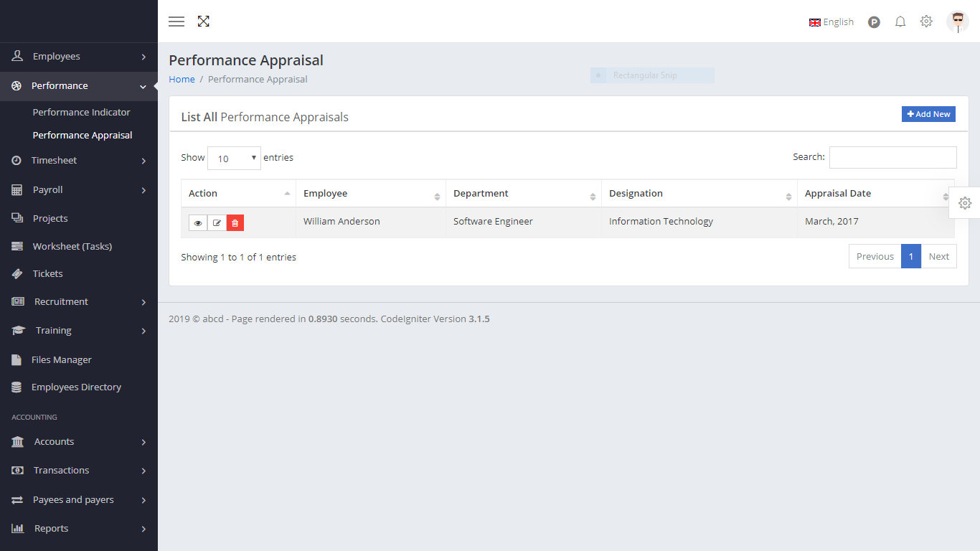Go to Files Manager in sidebar
The width and height of the screenshot is (980, 551).
click(62, 360)
